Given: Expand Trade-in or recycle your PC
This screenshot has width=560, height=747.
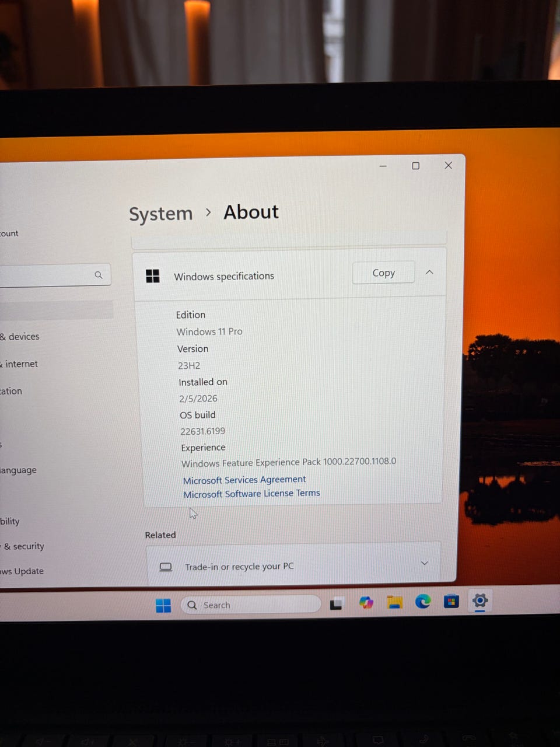Looking at the screenshot, I should 424,563.
